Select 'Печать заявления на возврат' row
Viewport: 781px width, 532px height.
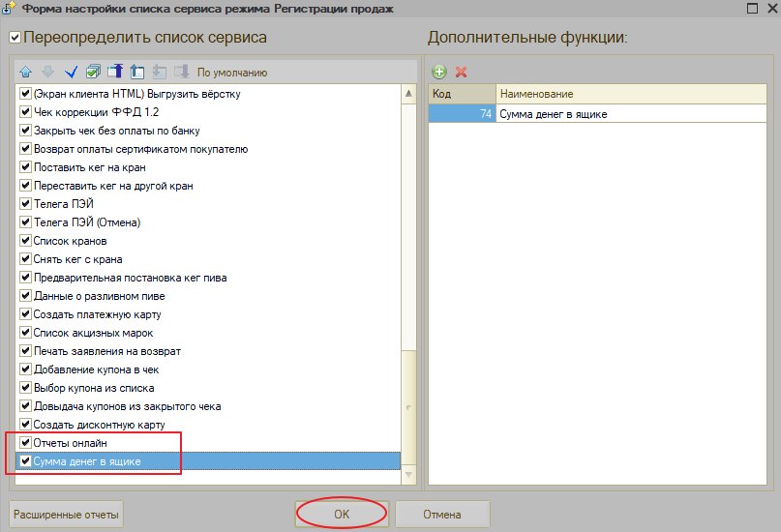(208, 351)
